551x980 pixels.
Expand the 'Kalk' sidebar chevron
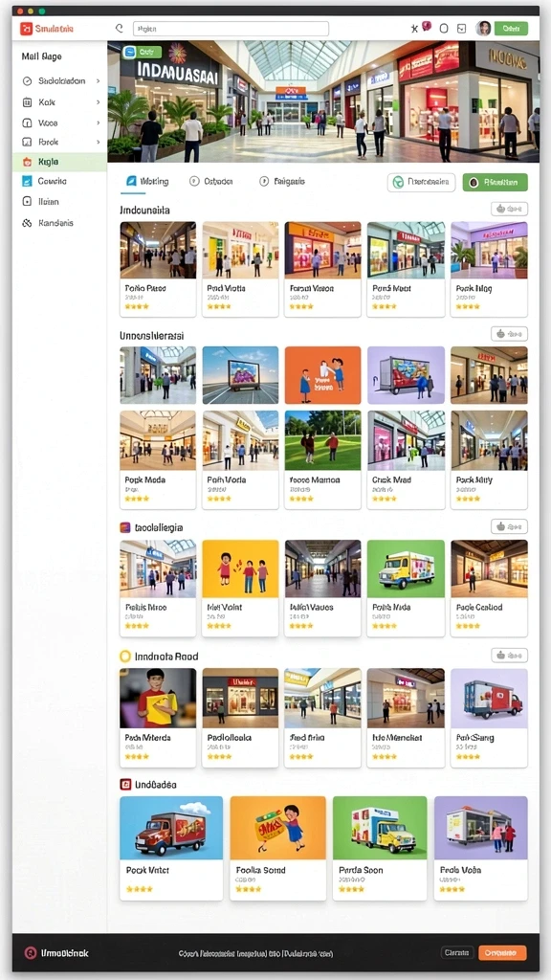click(x=99, y=101)
